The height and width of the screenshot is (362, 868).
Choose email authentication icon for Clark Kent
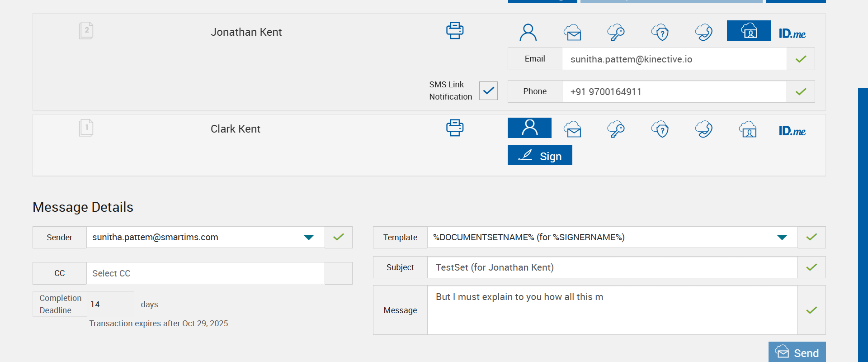[572, 129]
